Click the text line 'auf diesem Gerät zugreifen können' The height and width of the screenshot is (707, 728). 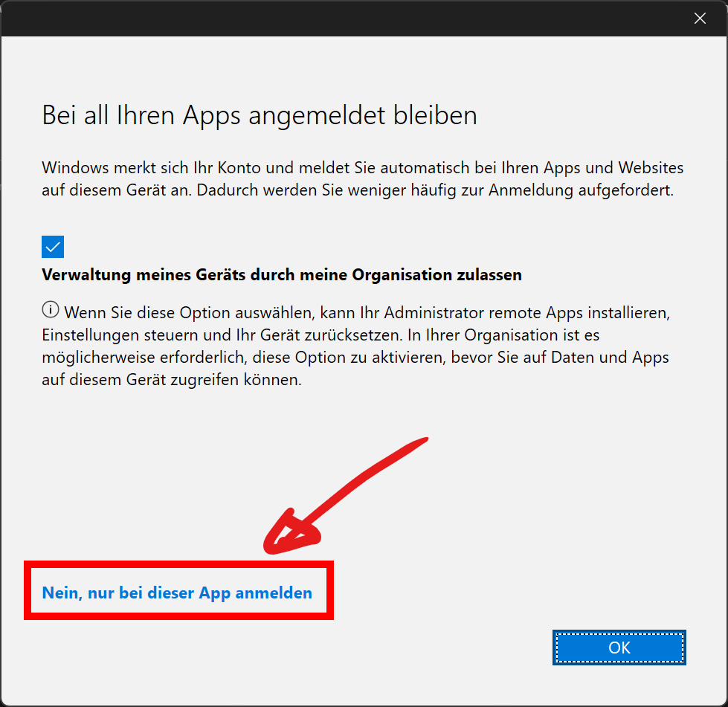[x=172, y=380]
